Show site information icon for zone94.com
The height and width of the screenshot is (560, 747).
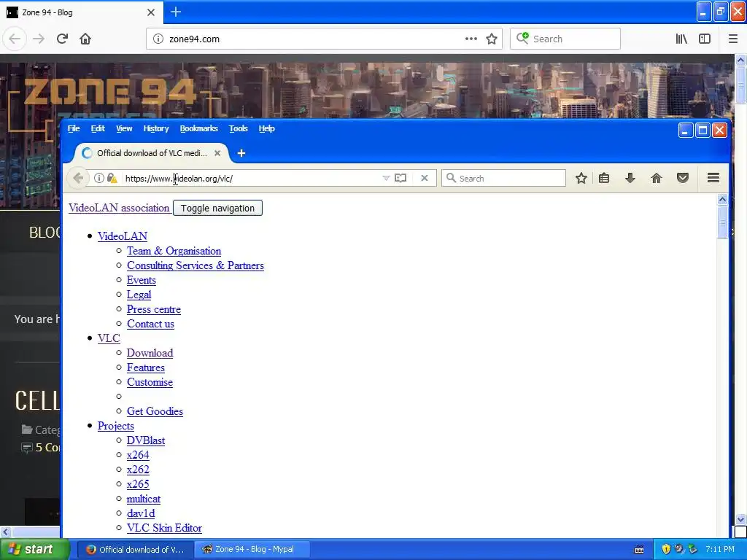158,39
